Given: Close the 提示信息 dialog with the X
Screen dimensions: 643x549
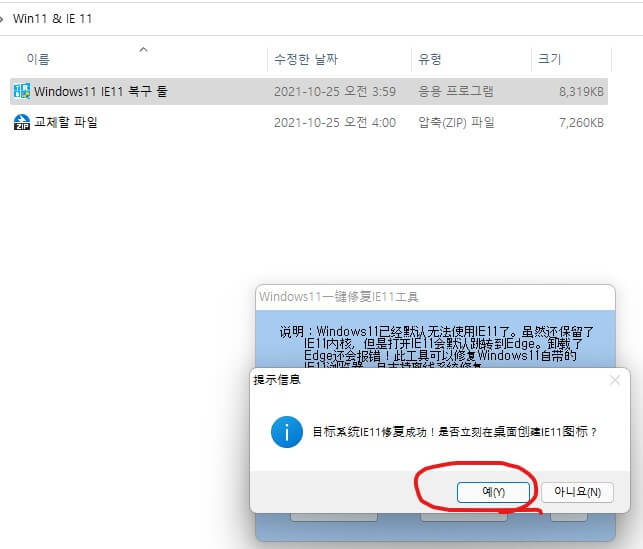Looking at the screenshot, I should click(615, 380).
